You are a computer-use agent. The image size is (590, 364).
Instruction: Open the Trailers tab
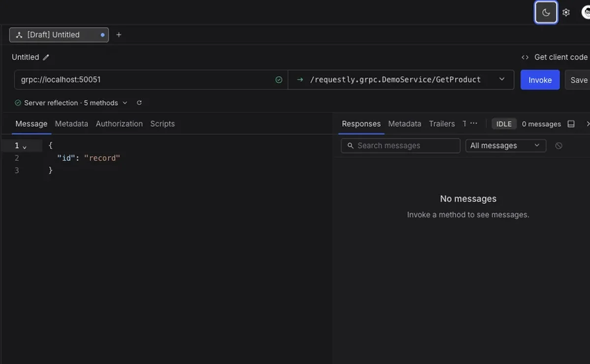[442, 124]
